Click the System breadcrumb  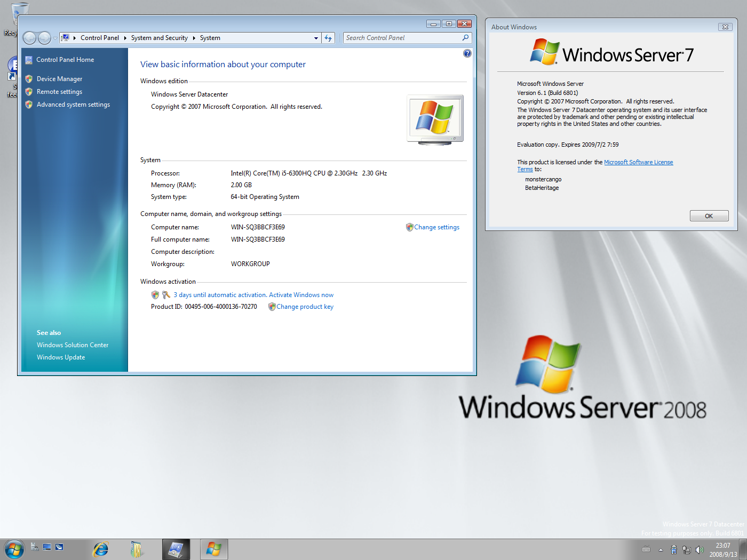(210, 38)
